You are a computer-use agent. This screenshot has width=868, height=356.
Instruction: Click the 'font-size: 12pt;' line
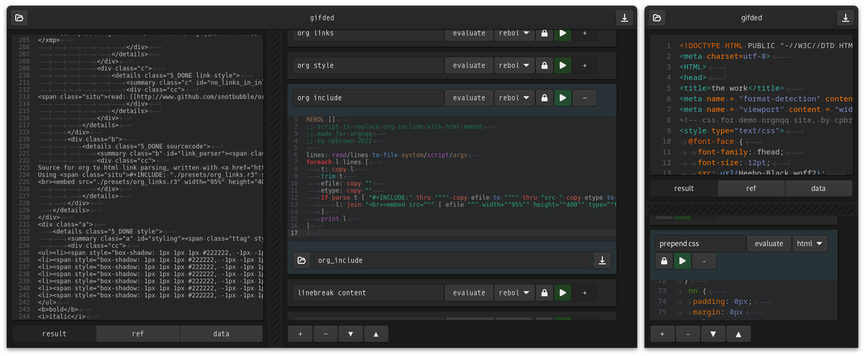734,163
